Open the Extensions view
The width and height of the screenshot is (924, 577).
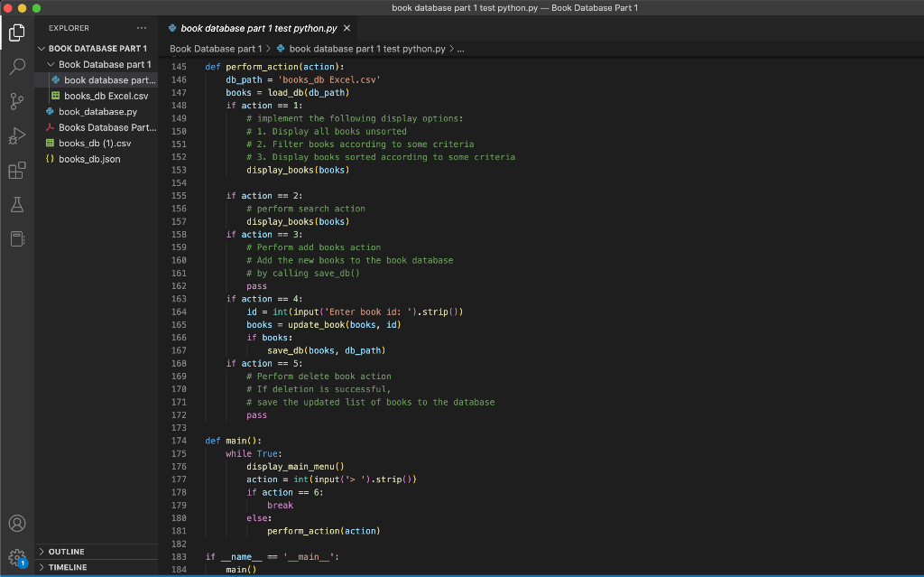coord(16,170)
